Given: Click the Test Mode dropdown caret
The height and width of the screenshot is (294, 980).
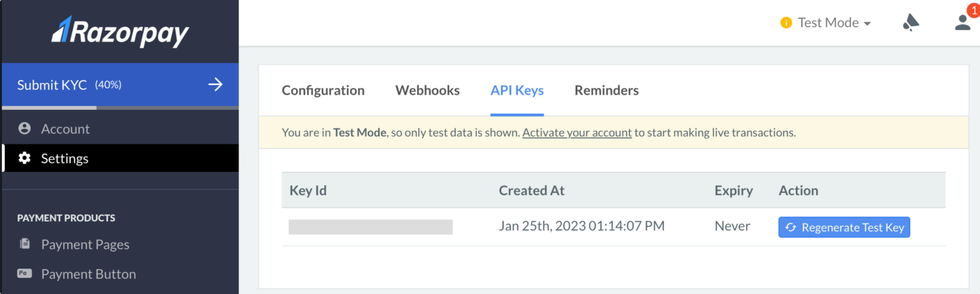Looking at the screenshot, I should point(867,24).
